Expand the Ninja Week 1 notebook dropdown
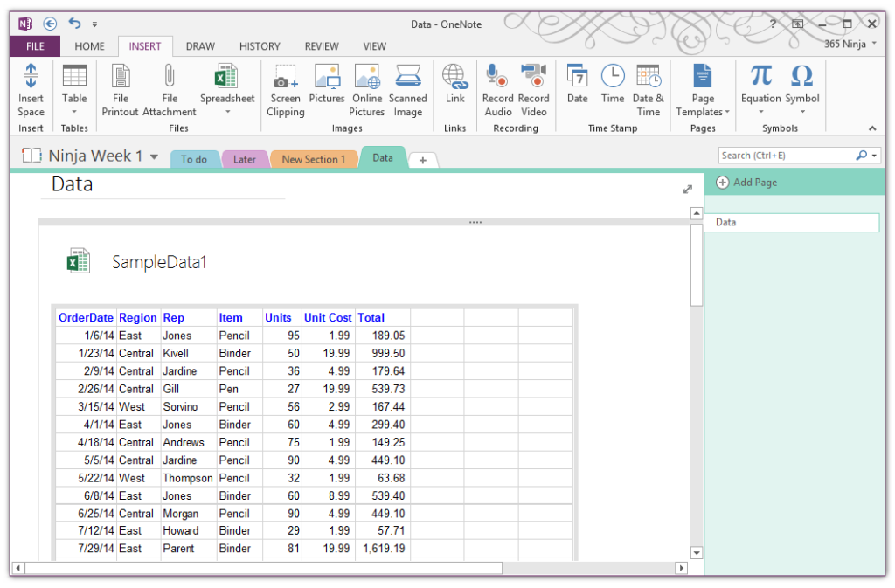 point(154,156)
